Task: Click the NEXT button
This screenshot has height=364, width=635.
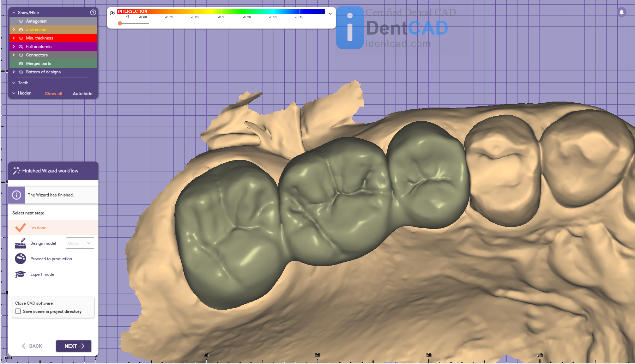Action: 74,346
